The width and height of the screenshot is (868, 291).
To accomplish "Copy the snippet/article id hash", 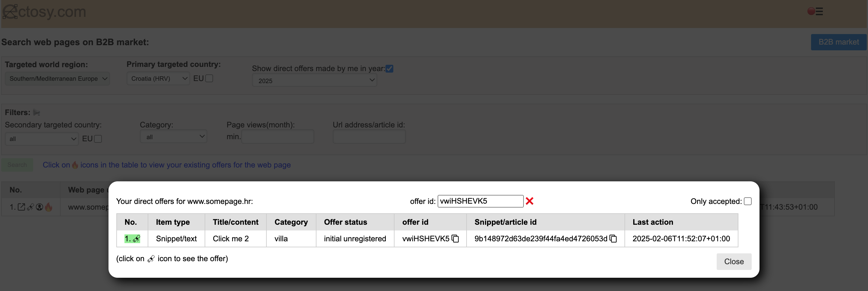I will pos(613,239).
